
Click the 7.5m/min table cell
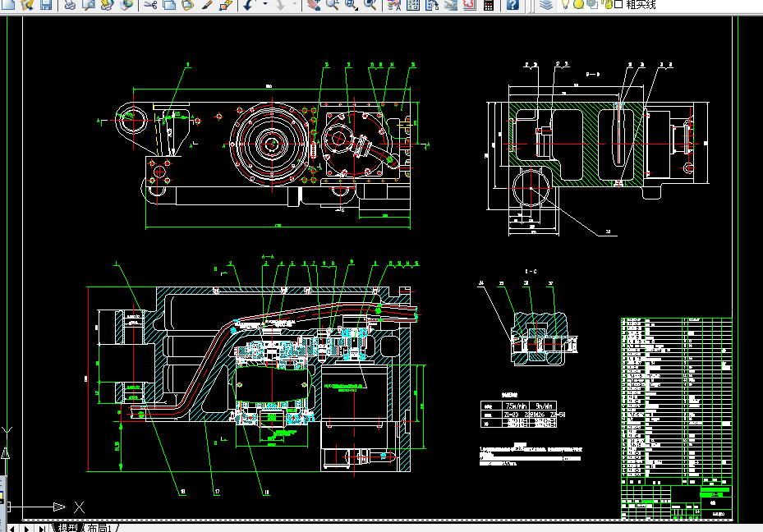click(x=516, y=406)
